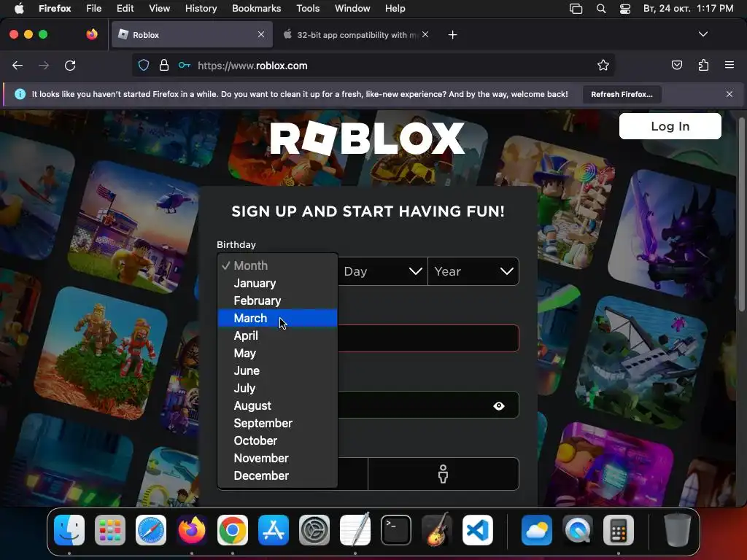The width and height of the screenshot is (747, 560).
Task: Pick June from the month list
Action: 277,370
